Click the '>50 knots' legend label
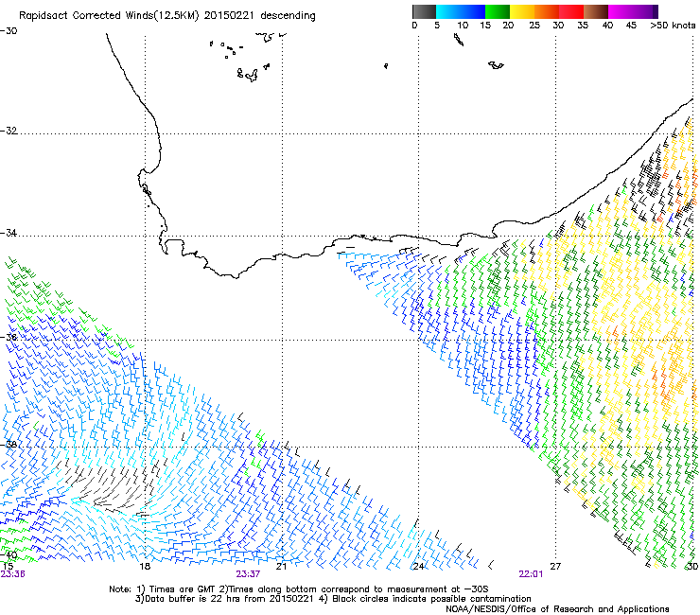The width and height of the screenshot is (700, 615). click(x=673, y=26)
